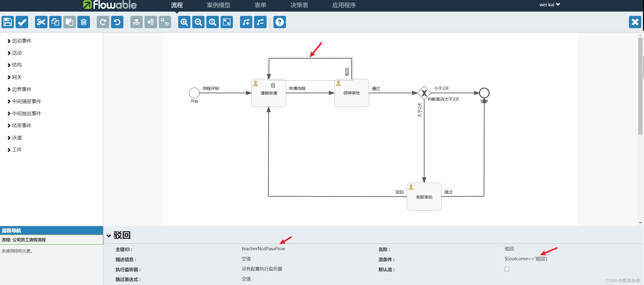Cut selection with the scissors icon
644x285 pixels.
pos(41,22)
